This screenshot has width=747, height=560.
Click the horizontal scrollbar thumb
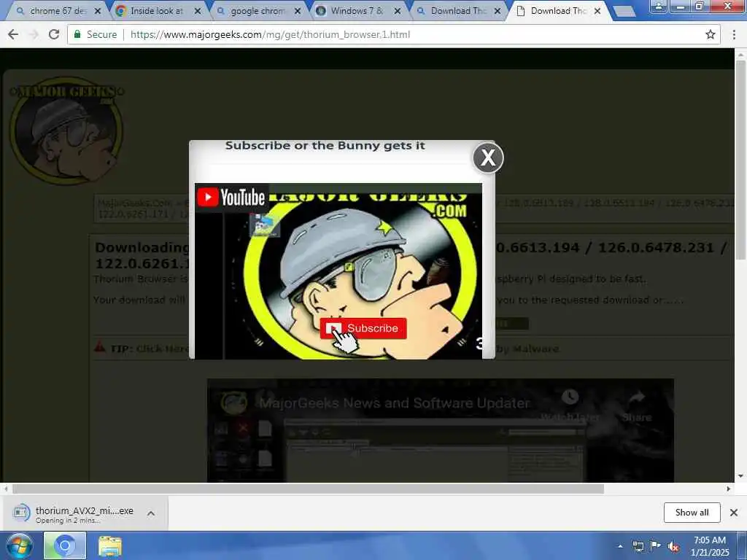pyautogui.click(x=309, y=489)
